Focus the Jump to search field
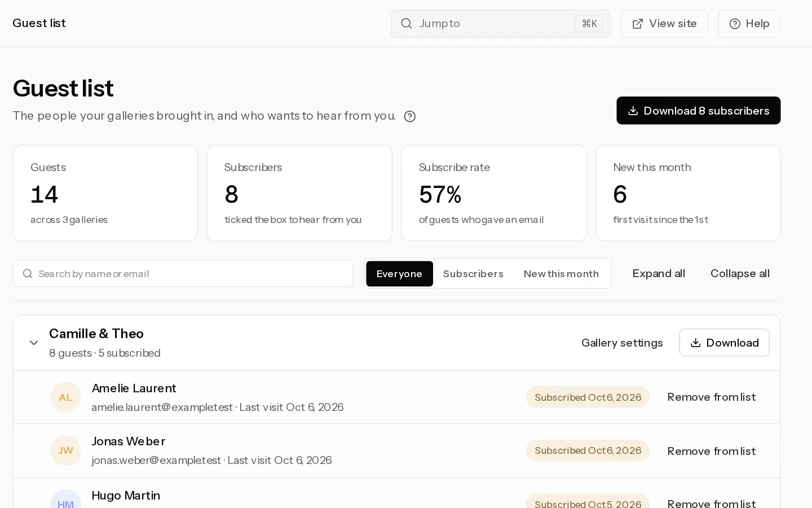 coord(501,24)
